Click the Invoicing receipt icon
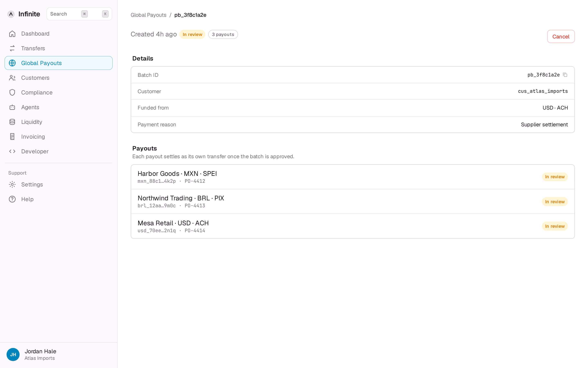588x368 pixels. 12,137
